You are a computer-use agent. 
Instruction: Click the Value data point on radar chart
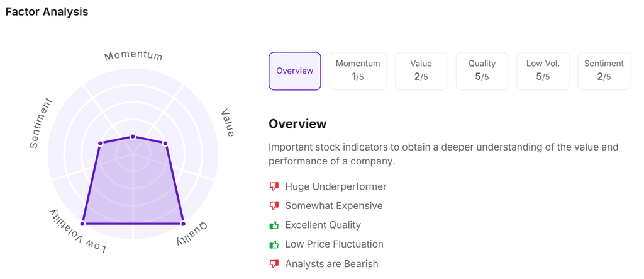pos(166,143)
